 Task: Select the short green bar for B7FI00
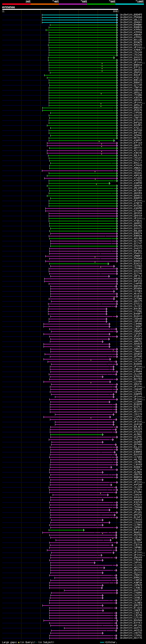click(67, 530)
